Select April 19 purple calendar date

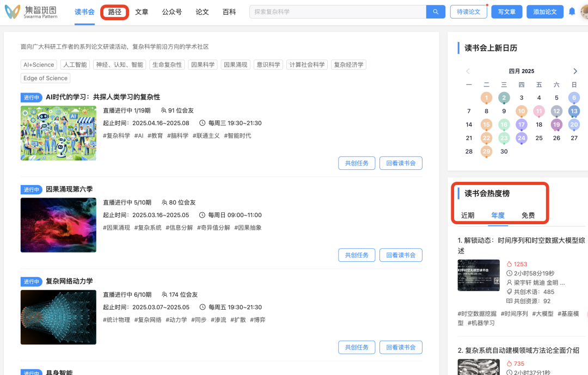tap(556, 125)
